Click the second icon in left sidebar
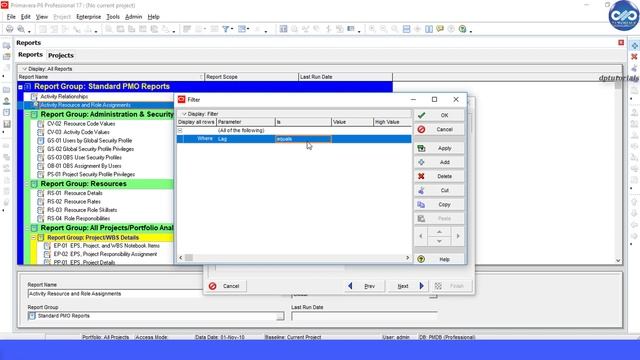The height and width of the screenshot is (360, 640). coord(7,57)
